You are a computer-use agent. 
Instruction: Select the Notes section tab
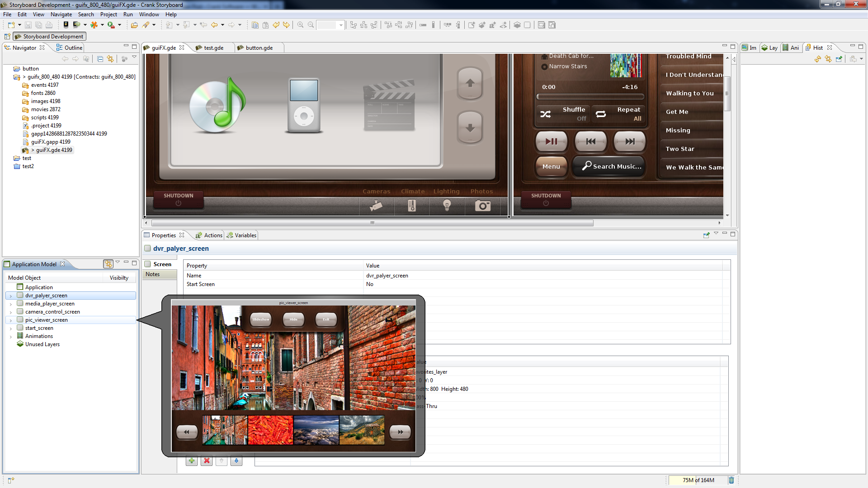point(160,274)
